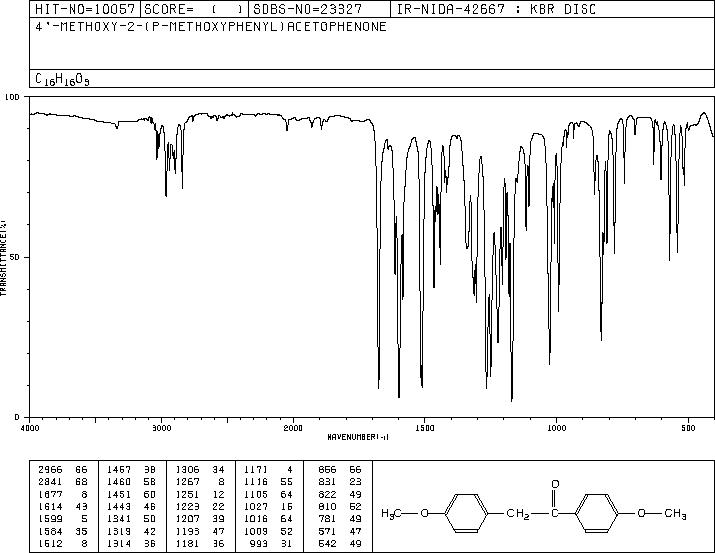Select the SCORE= field in the header

[194, 9]
